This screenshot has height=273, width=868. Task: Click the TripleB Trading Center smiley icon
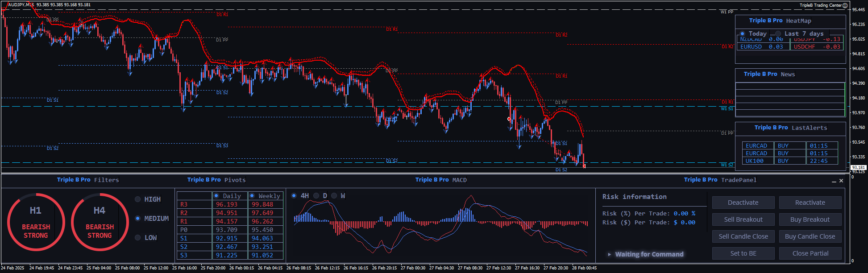click(845, 5)
